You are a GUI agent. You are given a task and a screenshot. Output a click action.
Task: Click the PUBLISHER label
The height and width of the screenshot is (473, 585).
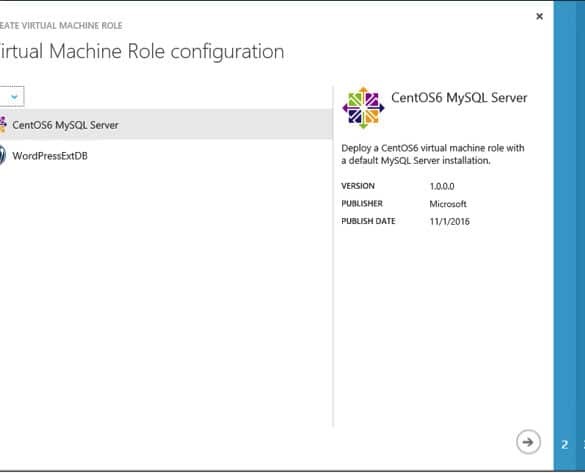362,203
